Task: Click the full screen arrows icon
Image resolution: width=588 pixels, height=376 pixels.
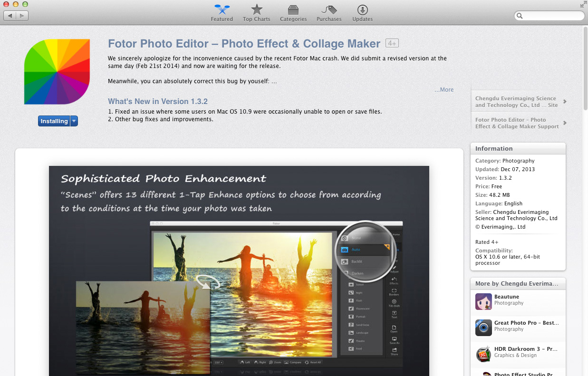Action: 583,4
